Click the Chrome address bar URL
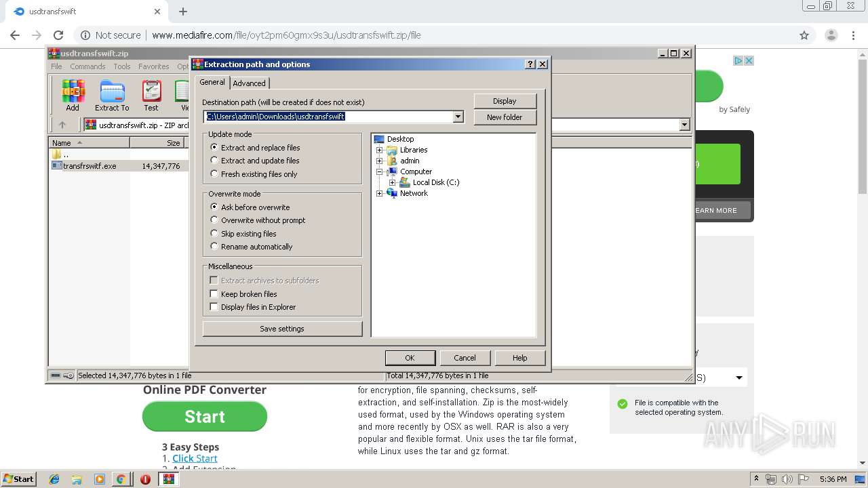 pyautogui.click(x=286, y=35)
